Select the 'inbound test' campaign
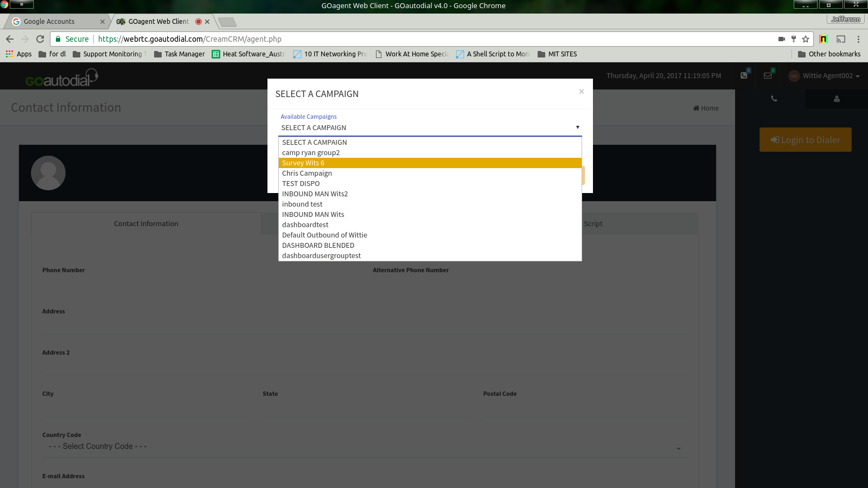The image size is (868, 488). (430, 204)
